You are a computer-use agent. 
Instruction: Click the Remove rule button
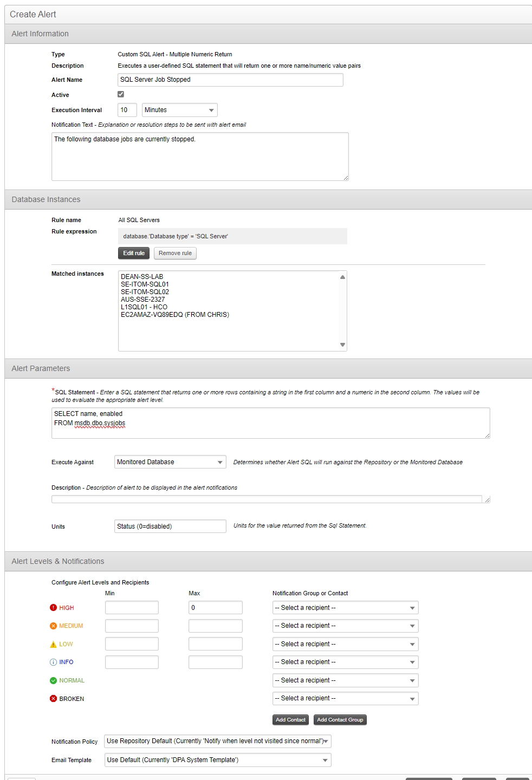175,253
